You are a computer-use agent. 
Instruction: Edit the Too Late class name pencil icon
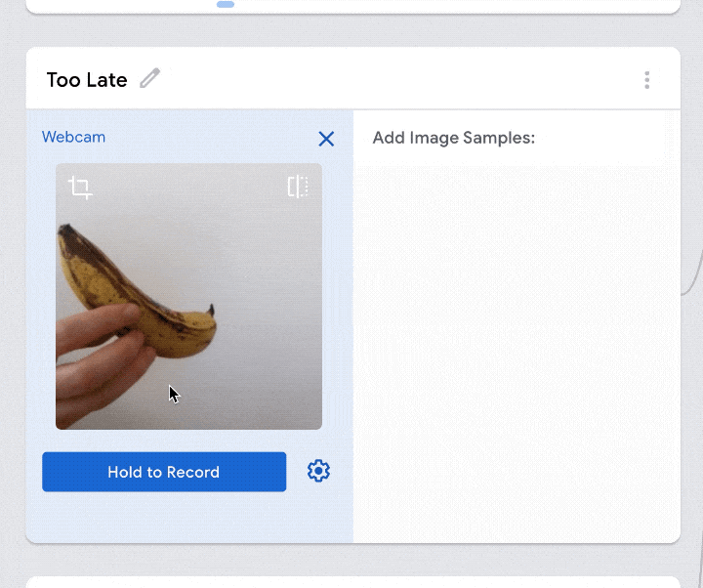click(149, 78)
